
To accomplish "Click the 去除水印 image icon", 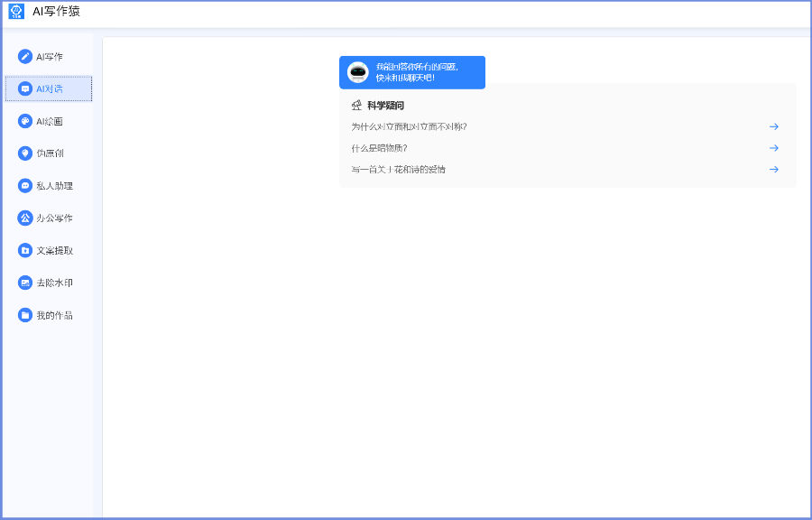I will [x=25, y=283].
